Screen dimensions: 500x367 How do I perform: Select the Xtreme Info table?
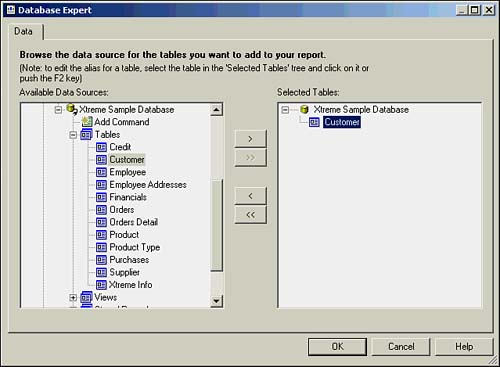tap(131, 285)
